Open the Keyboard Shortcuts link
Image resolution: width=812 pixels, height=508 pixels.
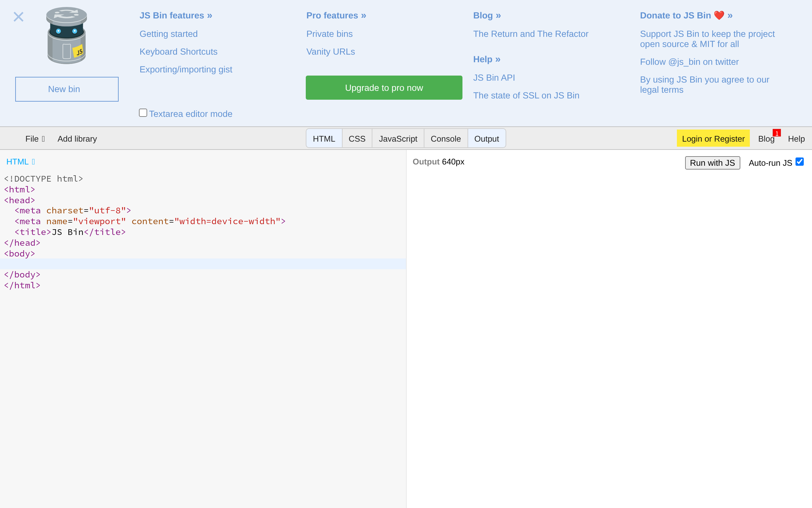(179, 52)
